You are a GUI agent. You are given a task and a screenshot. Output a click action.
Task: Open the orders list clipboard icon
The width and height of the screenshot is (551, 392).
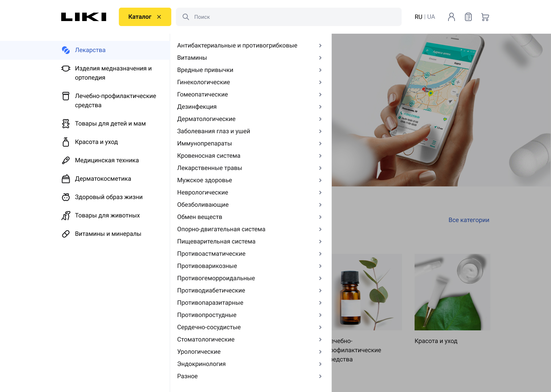point(468,17)
